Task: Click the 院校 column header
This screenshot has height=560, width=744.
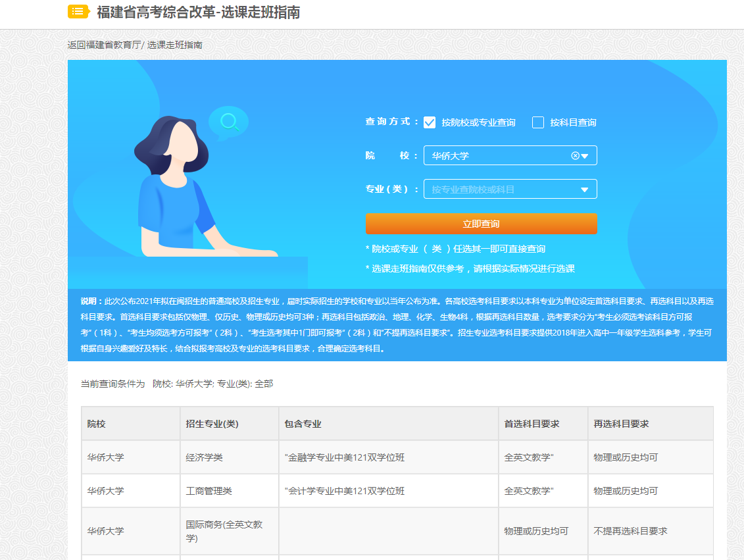Action: click(x=130, y=424)
